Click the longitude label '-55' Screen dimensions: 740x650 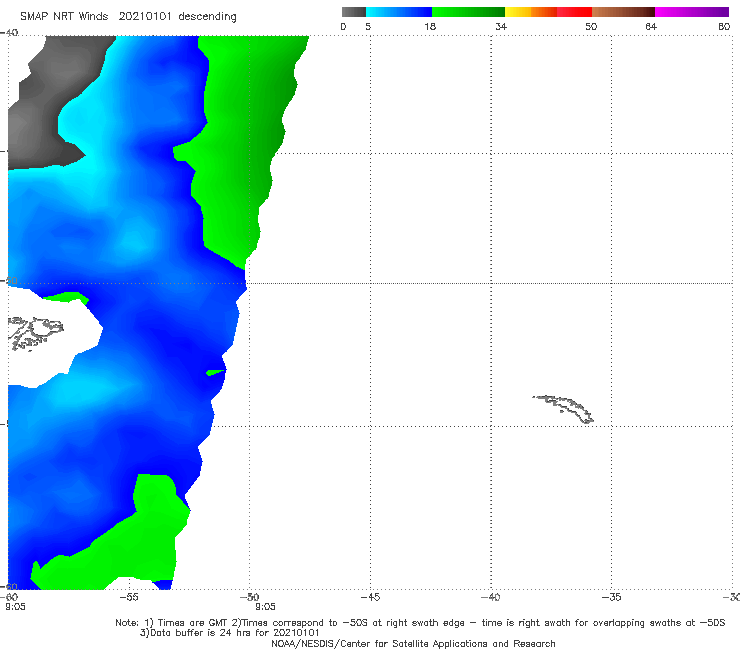pyautogui.click(x=129, y=597)
